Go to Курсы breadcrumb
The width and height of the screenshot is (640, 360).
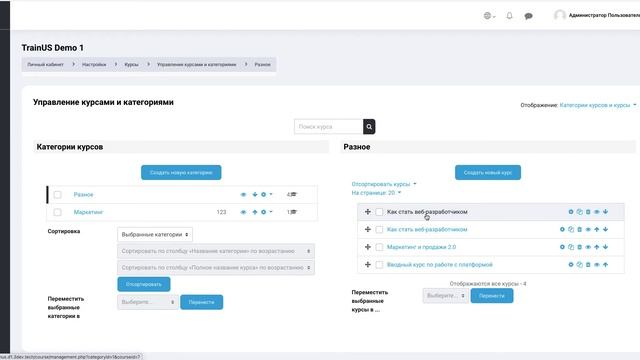click(131, 64)
